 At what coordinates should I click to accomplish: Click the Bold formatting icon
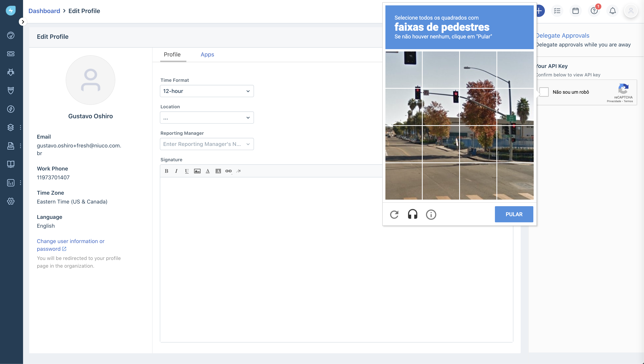coord(166,171)
